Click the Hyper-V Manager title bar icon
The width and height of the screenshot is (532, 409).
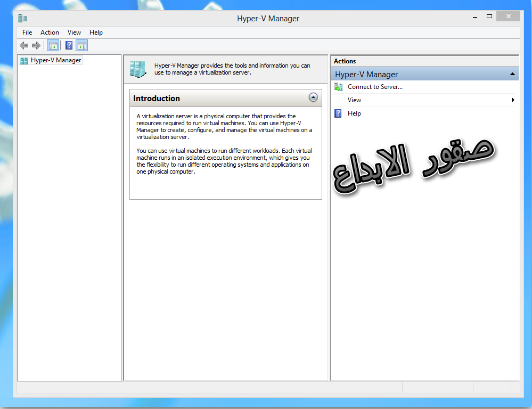click(22, 18)
